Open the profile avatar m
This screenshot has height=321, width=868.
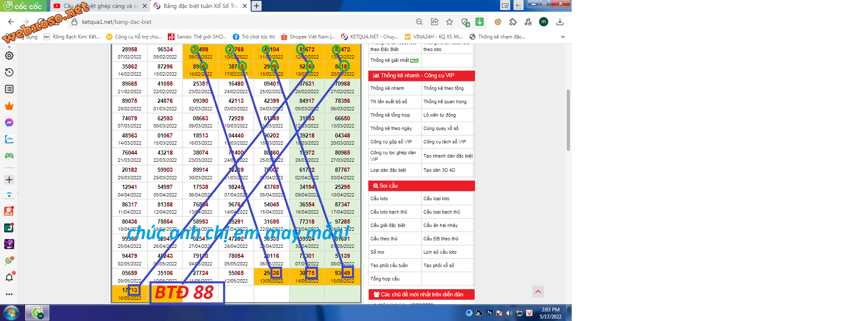544,22
